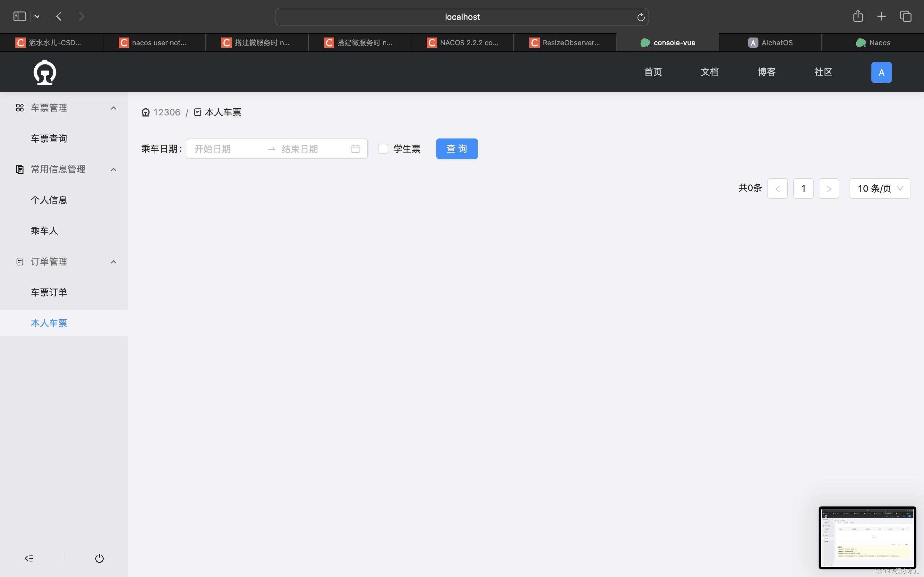The image size is (924, 577).
Task: Open the 车票查询 menu item
Action: pos(49,138)
